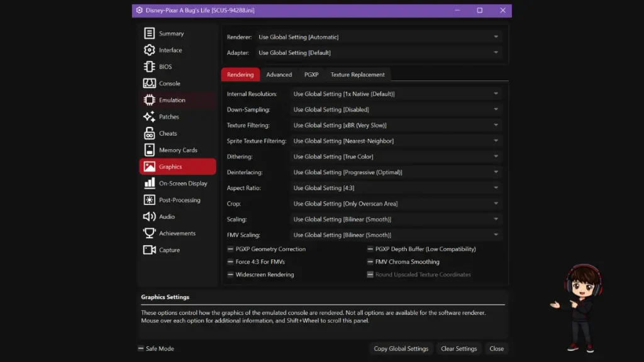The height and width of the screenshot is (362, 644).
Task: Click the Close button at bottom
Action: tap(497, 348)
